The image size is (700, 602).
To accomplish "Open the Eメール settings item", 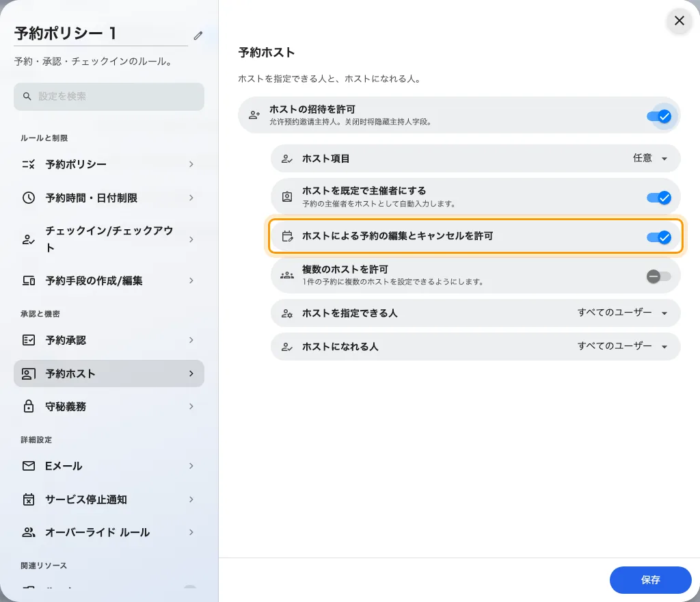I will pyautogui.click(x=109, y=466).
